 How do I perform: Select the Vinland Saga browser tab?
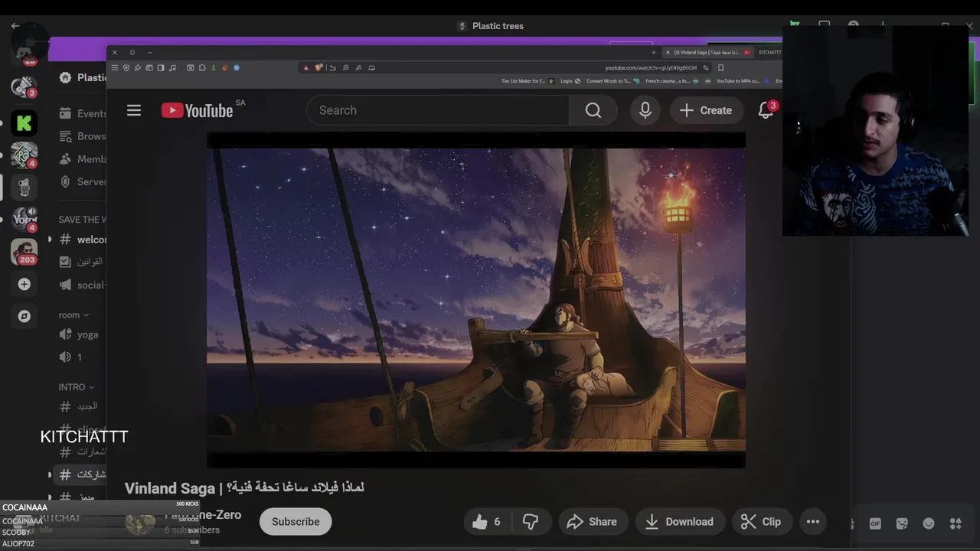[x=707, y=52]
